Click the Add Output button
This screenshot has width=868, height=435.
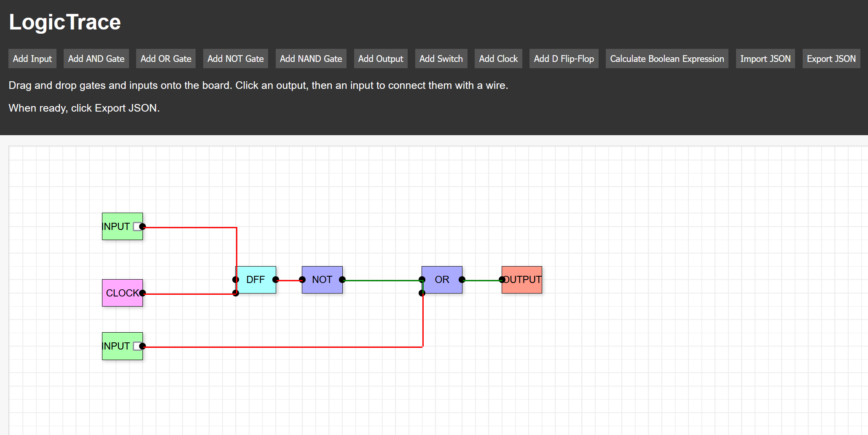(381, 59)
